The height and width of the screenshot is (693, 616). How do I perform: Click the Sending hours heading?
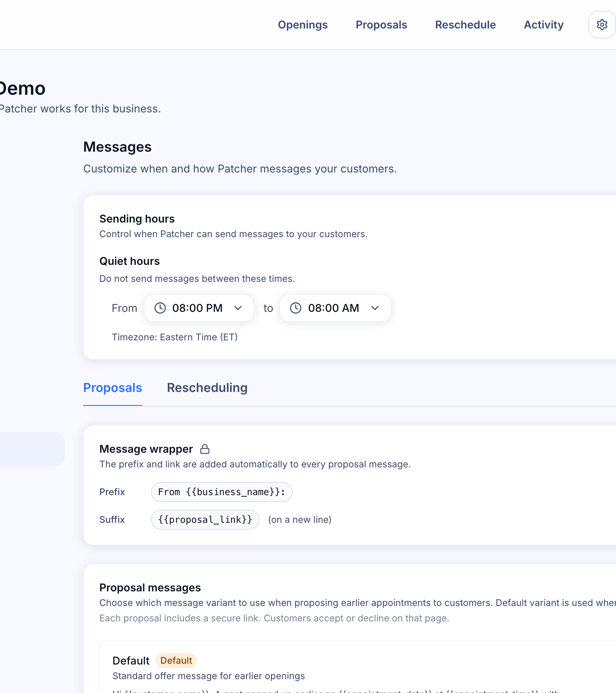tap(137, 219)
